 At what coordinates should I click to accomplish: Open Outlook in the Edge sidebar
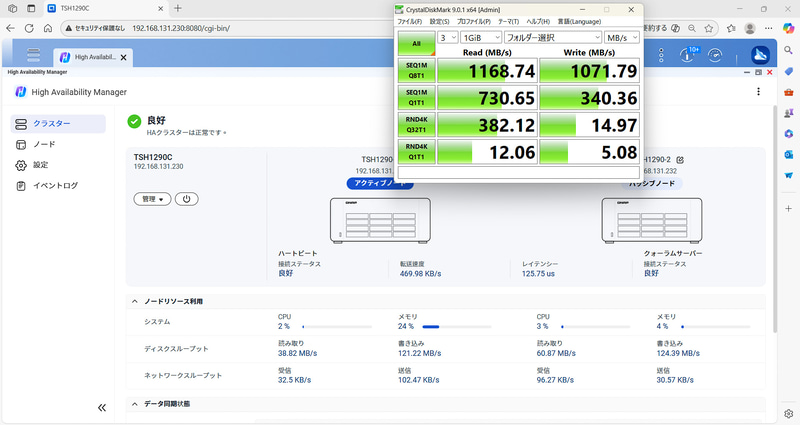tap(789, 154)
